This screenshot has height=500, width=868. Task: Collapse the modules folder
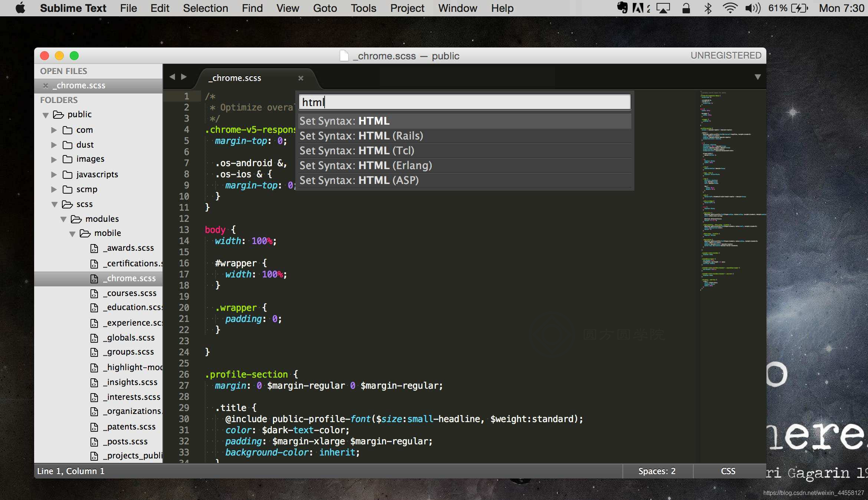point(63,219)
